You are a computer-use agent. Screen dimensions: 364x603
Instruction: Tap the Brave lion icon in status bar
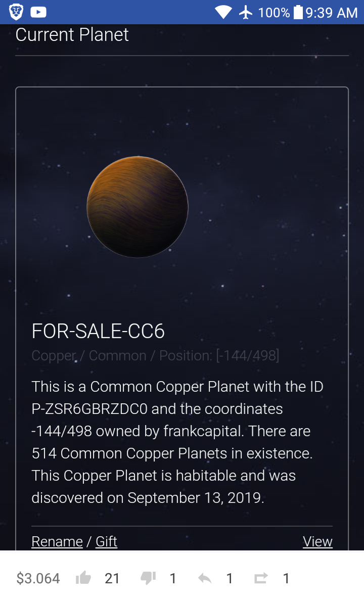[16, 12]
